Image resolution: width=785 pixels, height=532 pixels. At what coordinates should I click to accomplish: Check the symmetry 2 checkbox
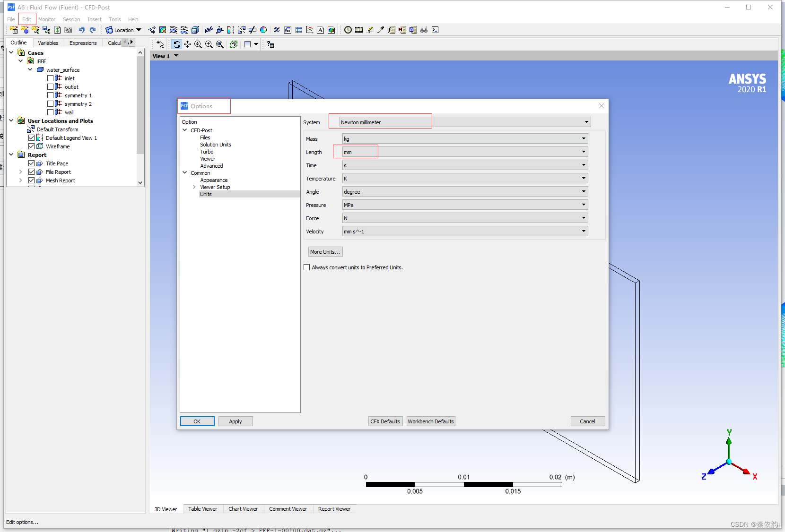coord(50,104)
